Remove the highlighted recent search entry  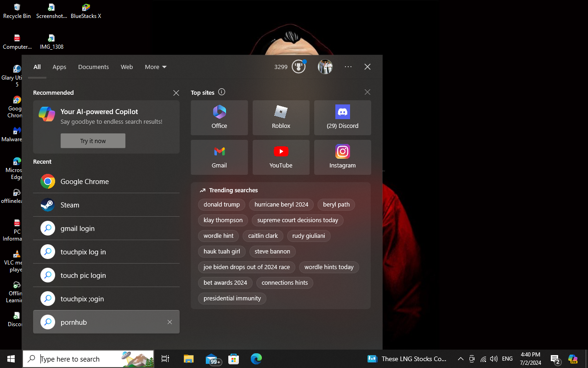point(170,322)
